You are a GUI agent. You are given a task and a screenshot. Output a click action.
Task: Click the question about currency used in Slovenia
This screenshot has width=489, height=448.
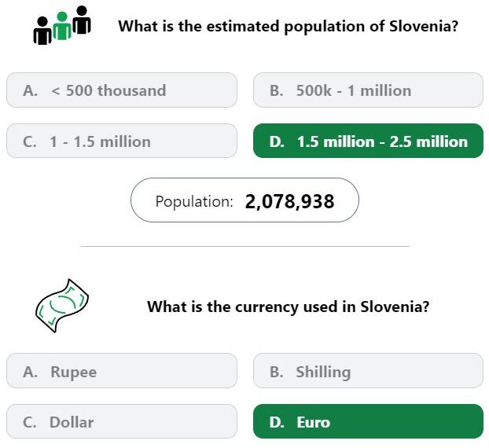pos(289,307)
